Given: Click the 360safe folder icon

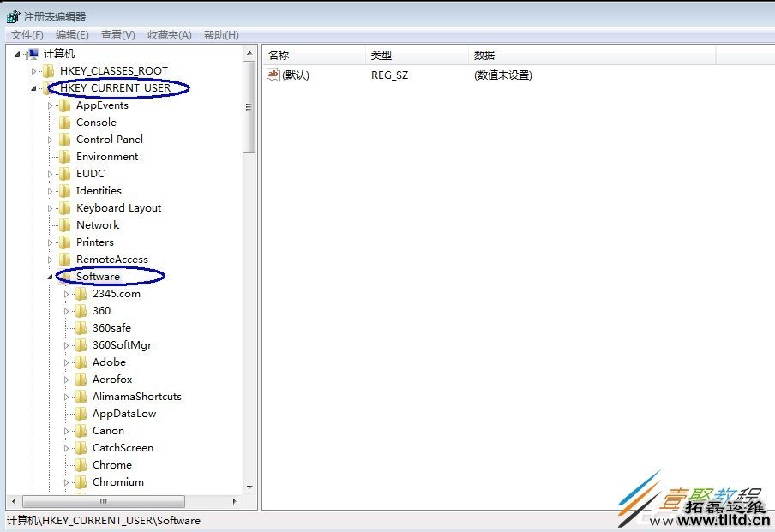Looking at the screenshot, I should click(82, 327).
